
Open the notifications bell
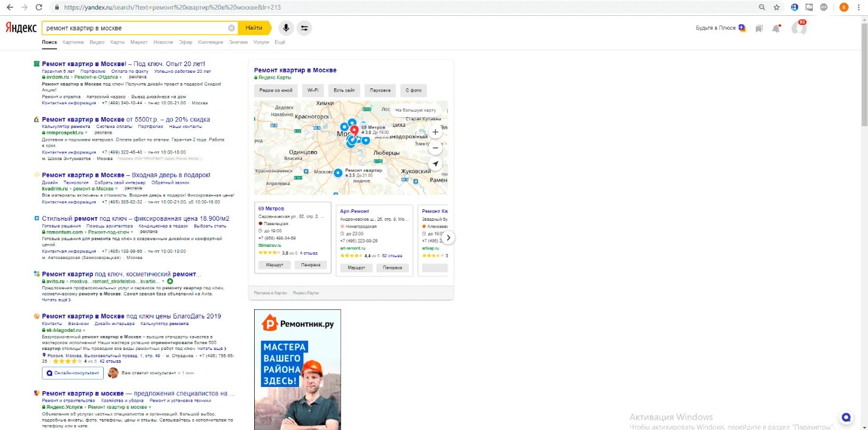(776, 29)
